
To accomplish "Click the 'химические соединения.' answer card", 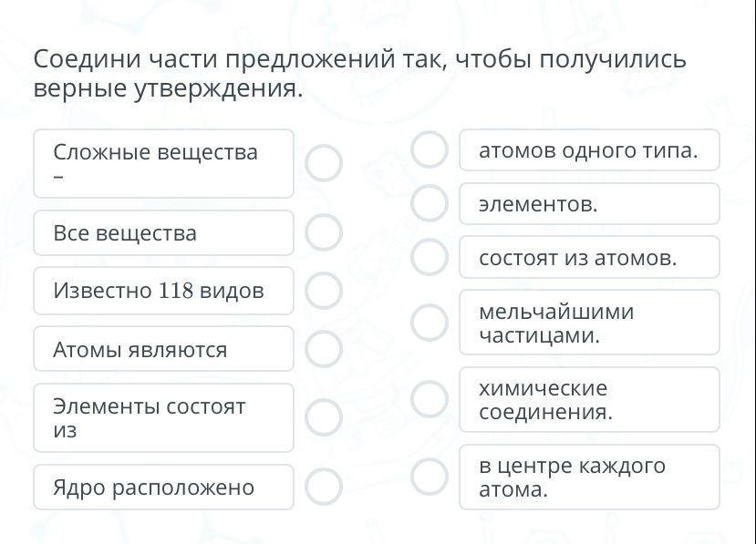I will 589,399.
